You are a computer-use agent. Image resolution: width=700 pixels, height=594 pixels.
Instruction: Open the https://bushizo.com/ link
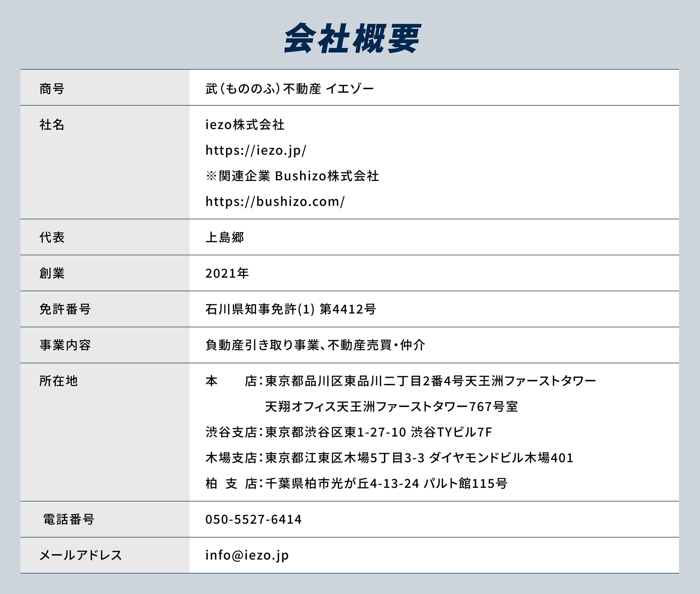pos(275,201)
